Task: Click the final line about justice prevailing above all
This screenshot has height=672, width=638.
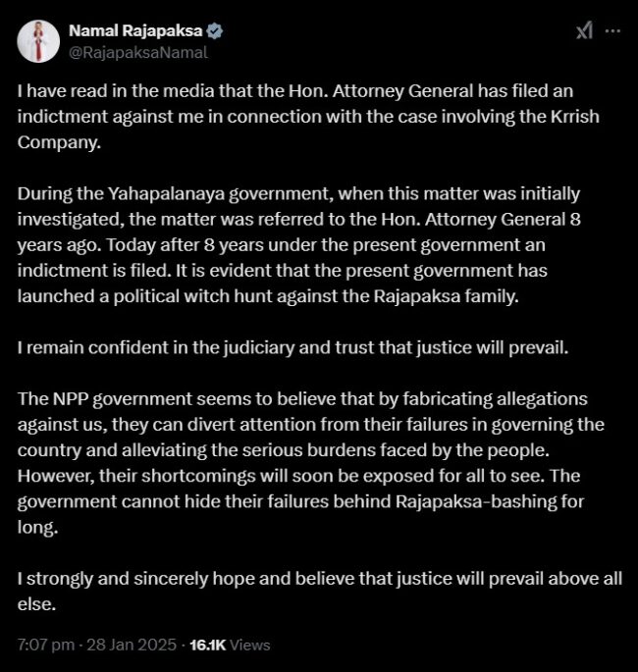Action: 319,591
